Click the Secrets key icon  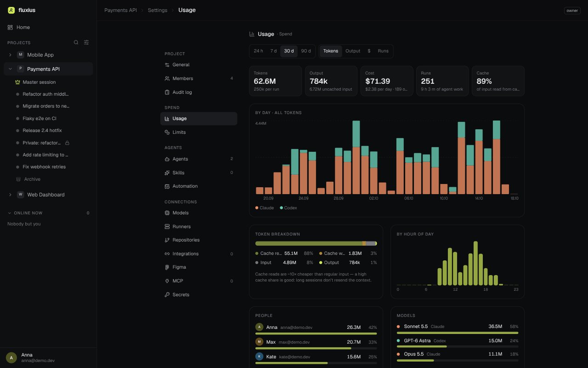167,295
